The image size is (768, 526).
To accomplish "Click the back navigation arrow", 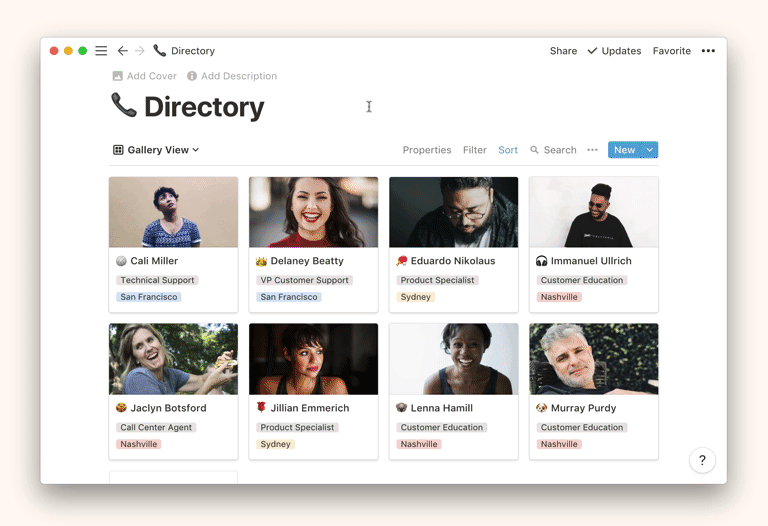I will (x=122, y=51).
